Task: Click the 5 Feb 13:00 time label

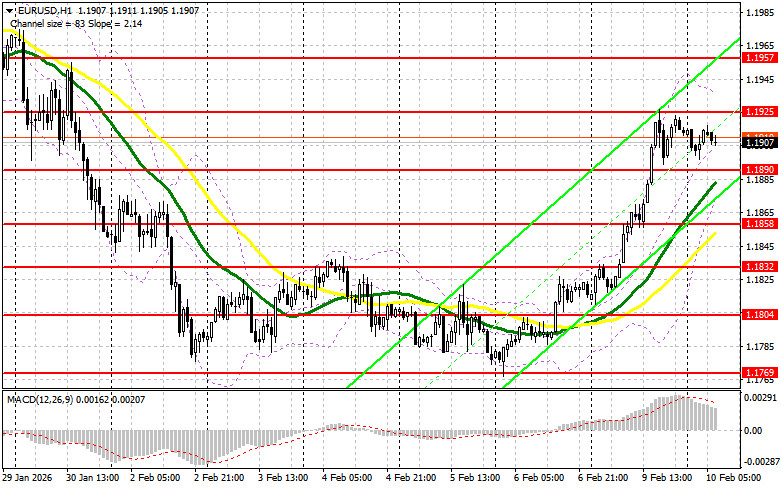Action: pyautogui.click(x=475, y=478)
